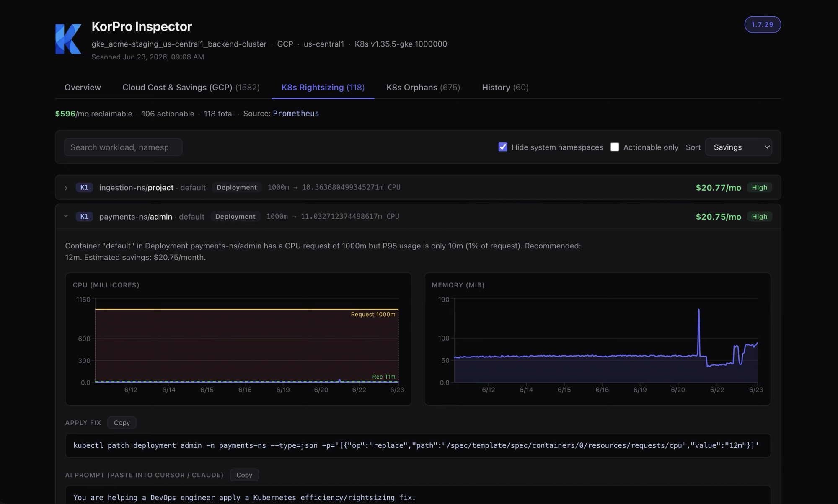Click the memory spike peak in Memory chart
The image size is (838, 504).
698,310
